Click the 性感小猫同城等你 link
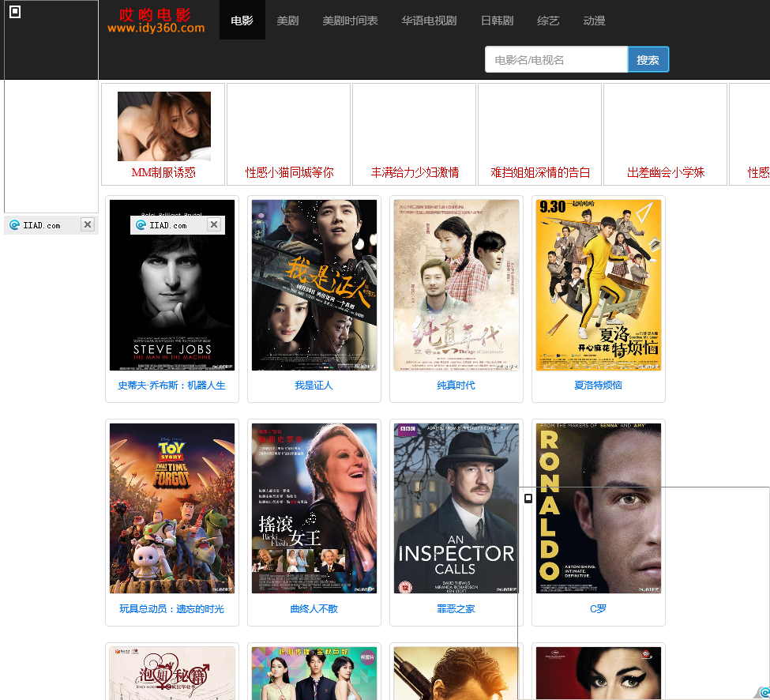This screenshot has width=770, height=700. [289, 172]
